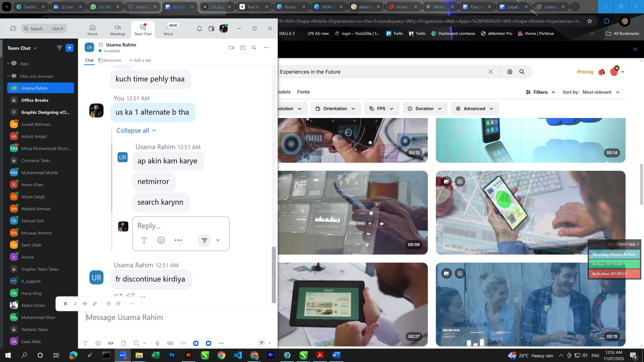Screen dimensions: 644x362
Task: Collapse the Apps section
Action: click(x=9, y=63)
